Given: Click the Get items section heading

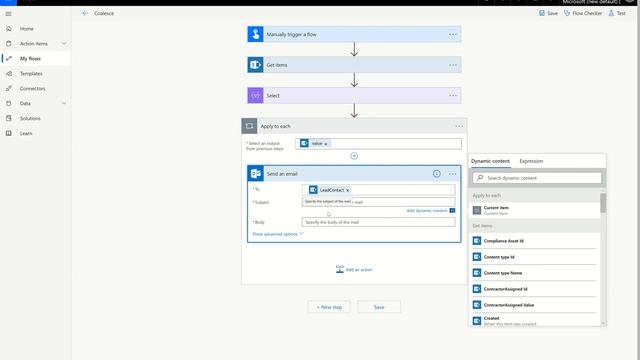Looking at the screenshot, I should coord(482,226).
